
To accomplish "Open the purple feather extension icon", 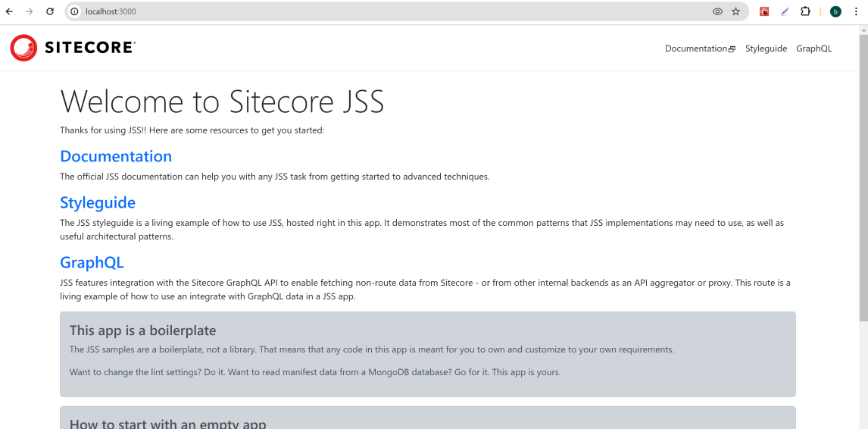I will coord(785,11).
